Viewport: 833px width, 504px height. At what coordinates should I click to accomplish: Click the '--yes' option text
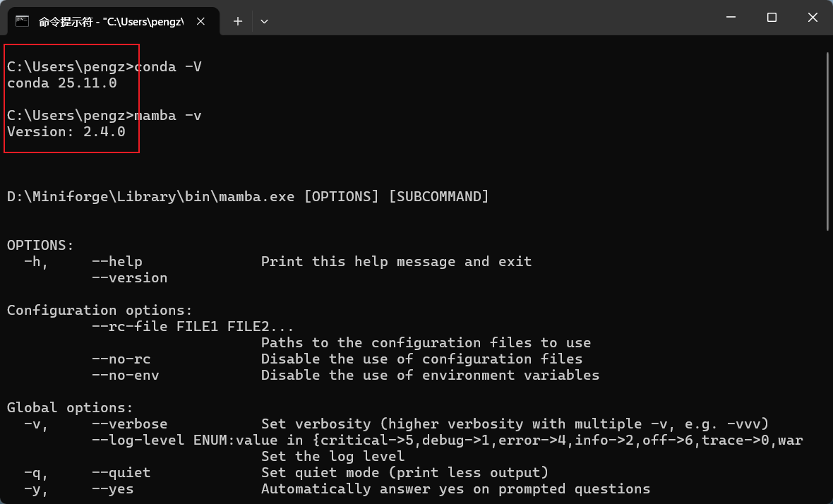tap(112, 489)
